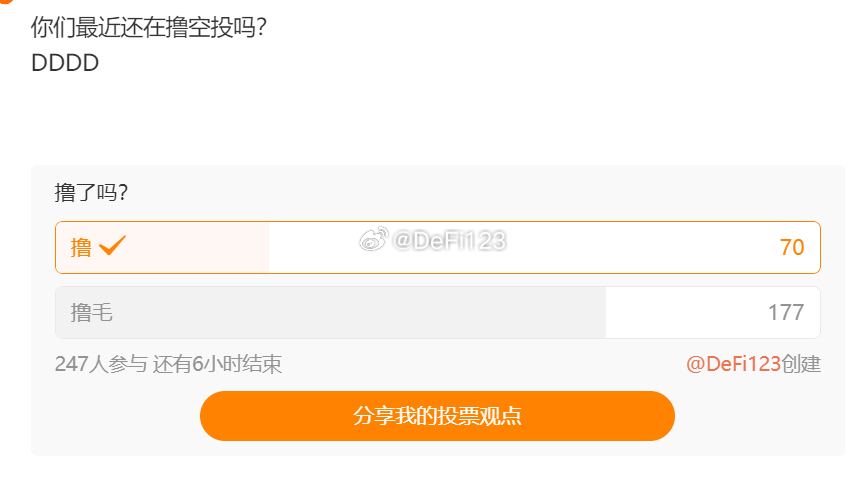Click the vote count 70
The height and width of the screenshot is (477, 868).
point(792,247)
